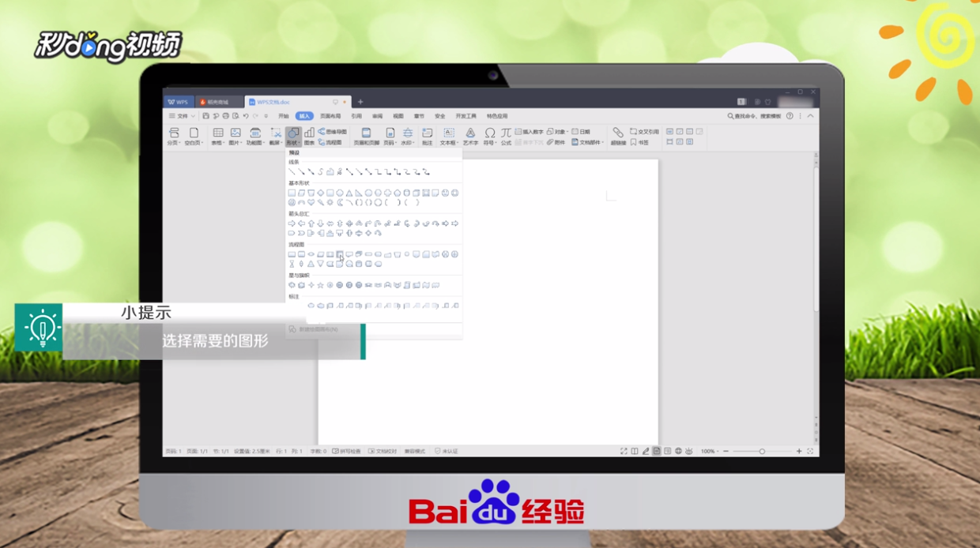Open the 符号 symbol dropdown
The image size is (980, 548).
(490, 137)
